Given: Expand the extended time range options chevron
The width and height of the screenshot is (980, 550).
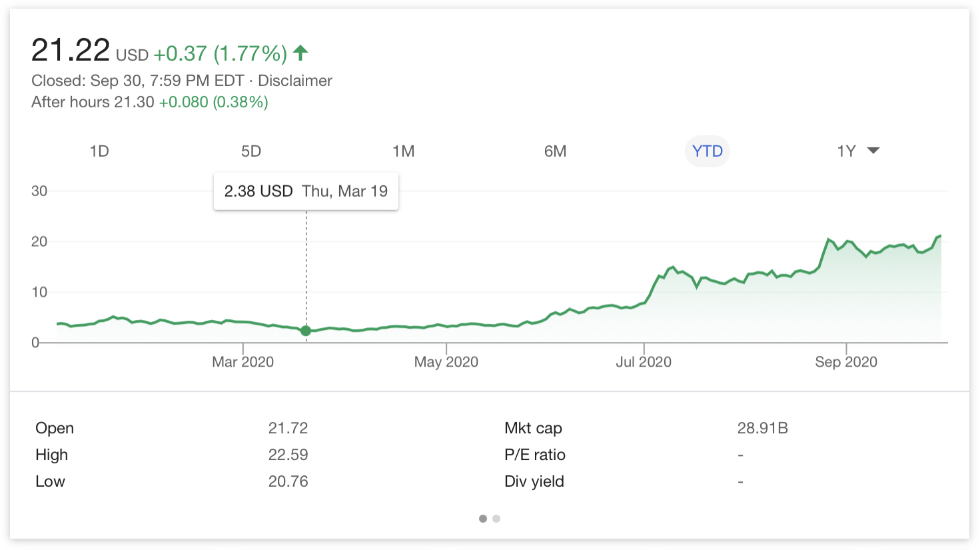Looking at the screenshot, I should point(873,151).
